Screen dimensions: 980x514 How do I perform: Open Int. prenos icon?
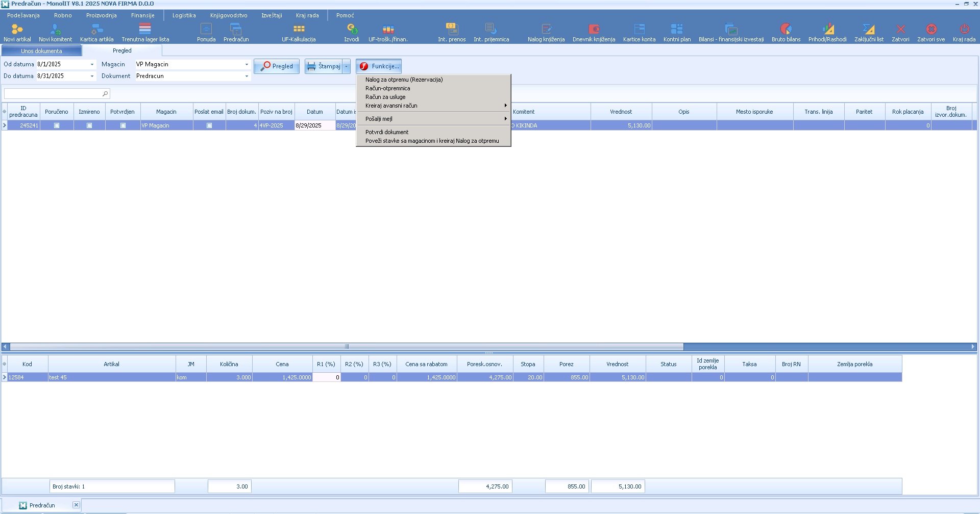(x=452, y=29)
